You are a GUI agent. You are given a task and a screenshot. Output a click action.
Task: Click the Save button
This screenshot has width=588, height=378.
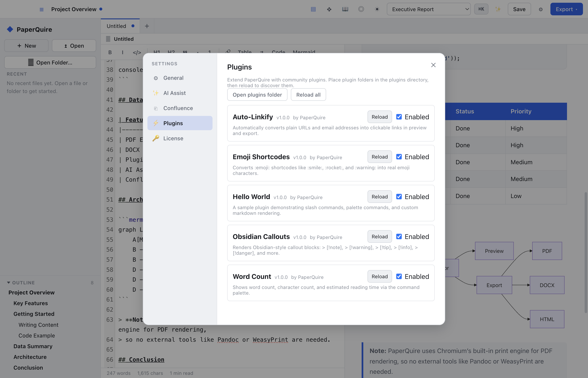519,9
